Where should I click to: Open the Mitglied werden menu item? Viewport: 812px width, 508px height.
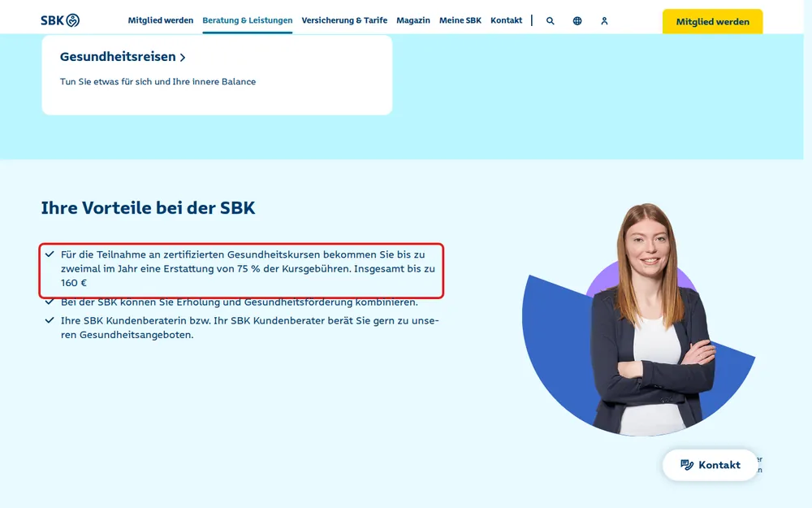point(161,20)
